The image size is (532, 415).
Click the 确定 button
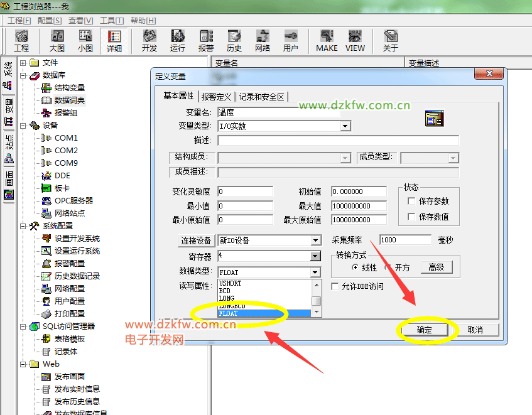[425, 330]
